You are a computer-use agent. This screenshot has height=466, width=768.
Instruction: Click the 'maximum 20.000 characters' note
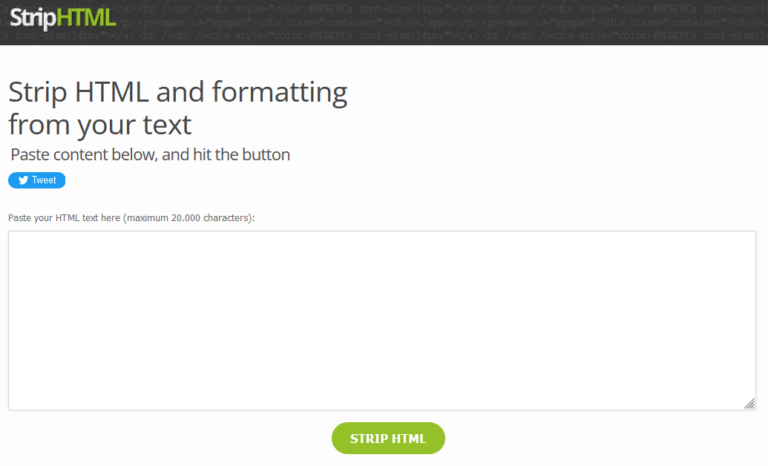(189, 218)
